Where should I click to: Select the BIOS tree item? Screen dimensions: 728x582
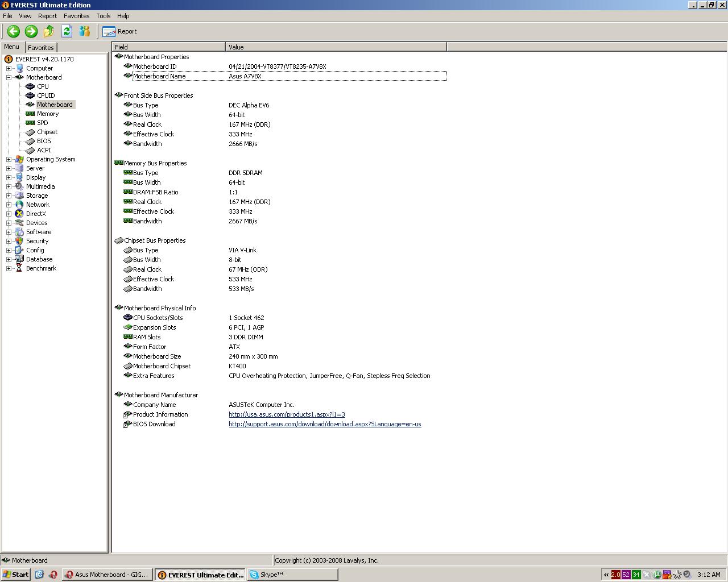pos(44,141)
